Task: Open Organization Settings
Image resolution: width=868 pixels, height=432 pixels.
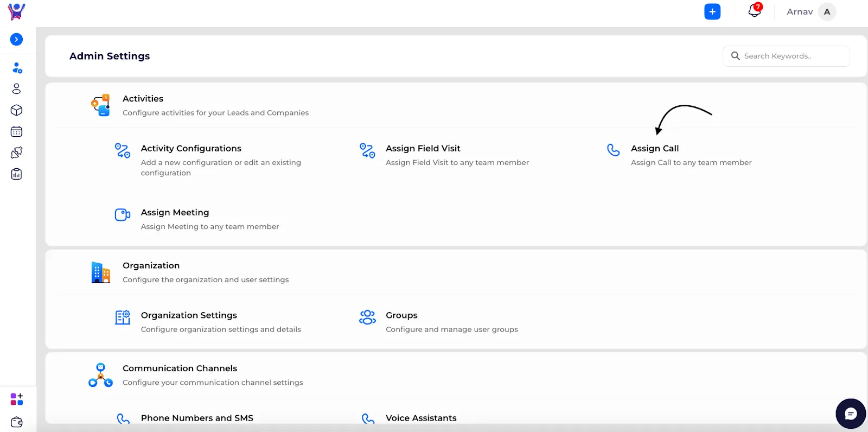Action: pos(189,315)
